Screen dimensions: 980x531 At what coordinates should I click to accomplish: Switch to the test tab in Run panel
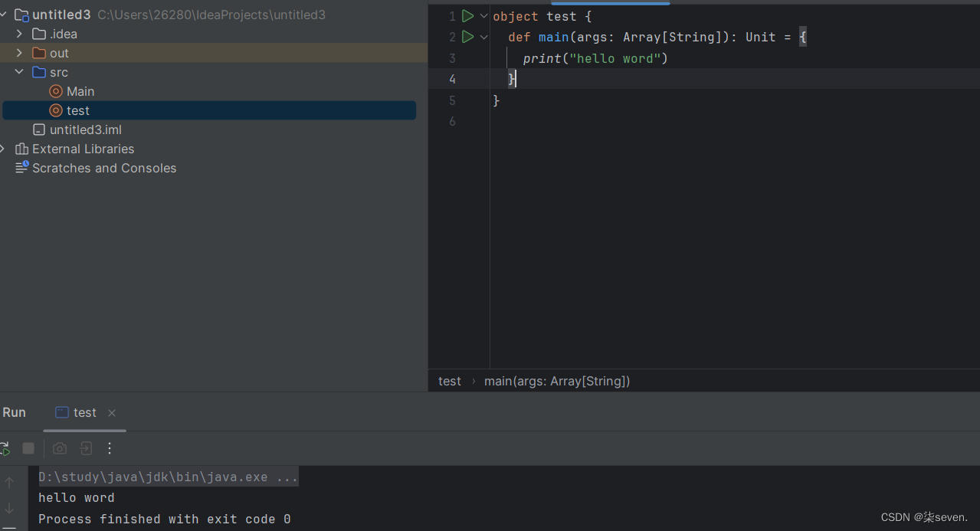pyautogui.click(x=84, y=412)
